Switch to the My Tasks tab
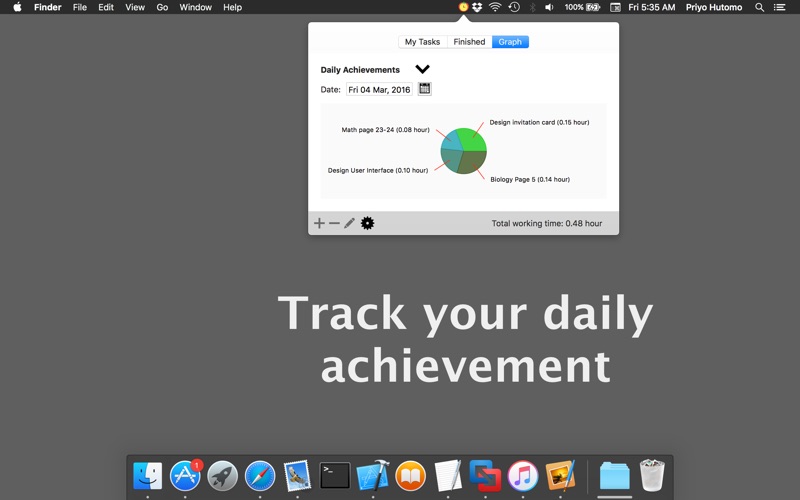Viewport: 800px width, 500px height. click(422, 42)
